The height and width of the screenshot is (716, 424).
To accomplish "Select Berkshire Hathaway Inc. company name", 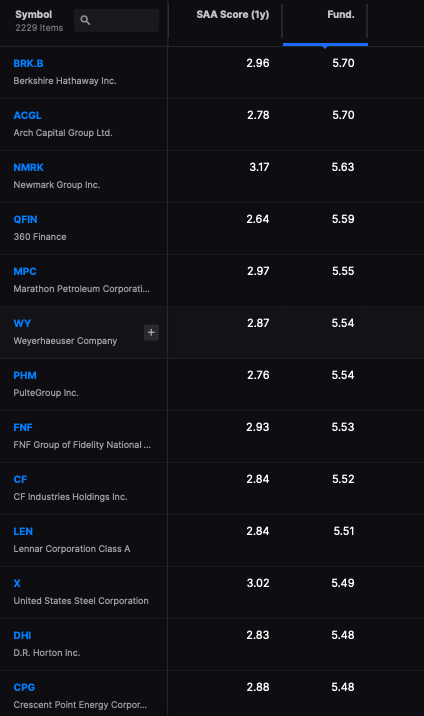I will point(65,81).
